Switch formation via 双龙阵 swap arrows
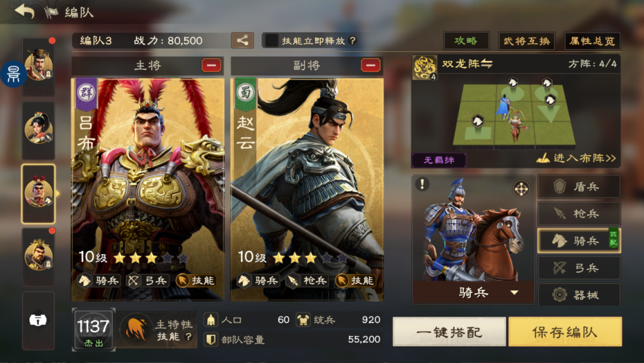Viewport: 644px width, 363px height. click(487, 64)
